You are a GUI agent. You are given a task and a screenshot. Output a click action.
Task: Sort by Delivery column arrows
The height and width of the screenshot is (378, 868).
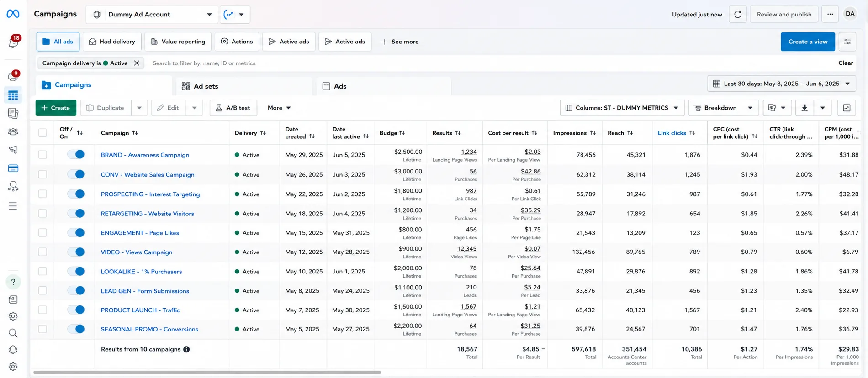tap(263, 133)
